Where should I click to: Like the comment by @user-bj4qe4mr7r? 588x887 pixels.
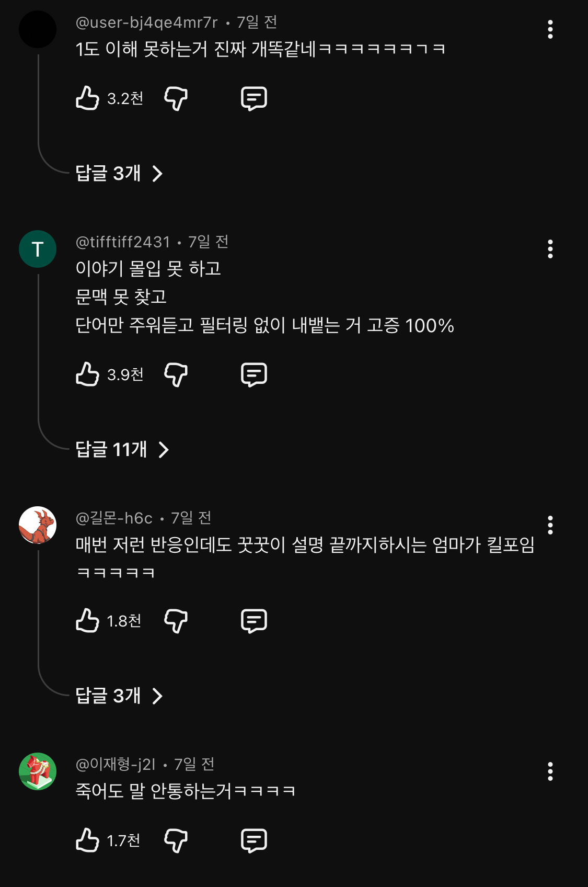point(87,98)
